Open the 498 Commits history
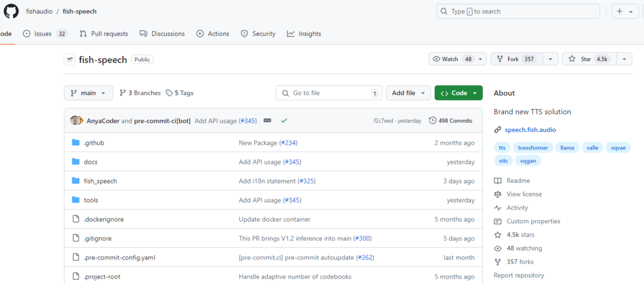This screenshot has height=284, width=644. click(451, 120)
